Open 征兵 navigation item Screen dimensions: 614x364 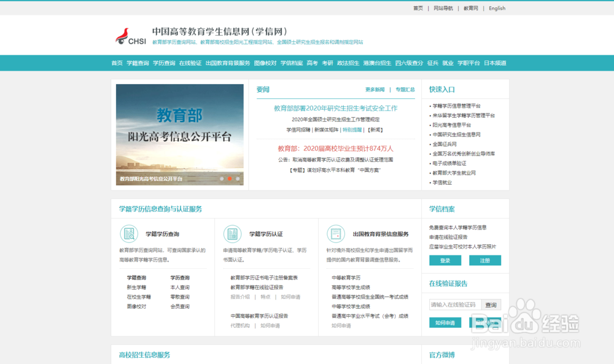[x=433, y=63]
